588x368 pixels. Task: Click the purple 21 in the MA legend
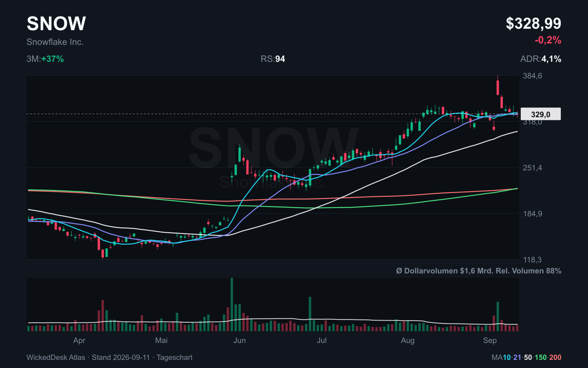coord(517,357)
